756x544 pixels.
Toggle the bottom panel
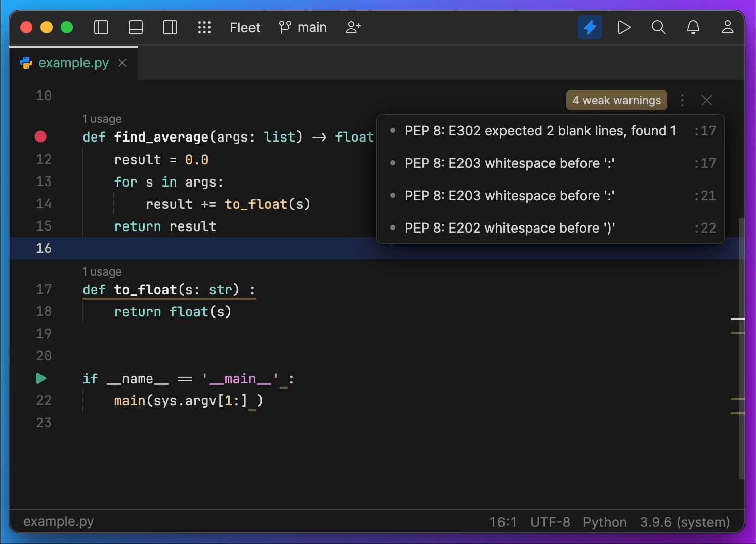pyautogui.click(x=136, y=27)
